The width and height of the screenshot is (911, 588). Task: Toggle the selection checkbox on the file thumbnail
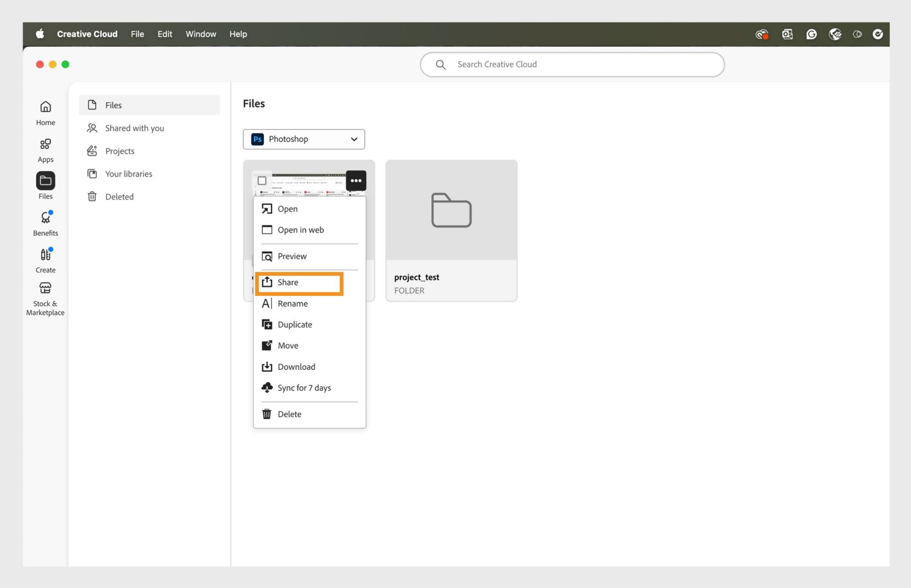(263, 181)
